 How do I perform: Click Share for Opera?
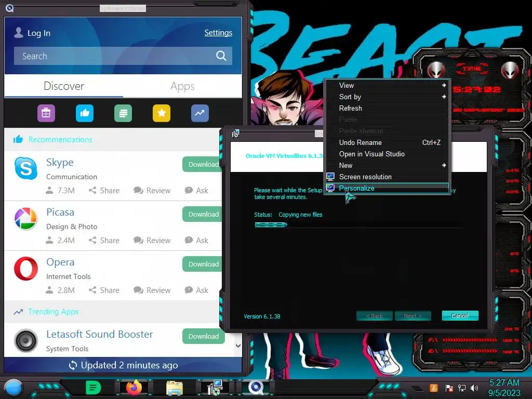[x=104, y=290]
